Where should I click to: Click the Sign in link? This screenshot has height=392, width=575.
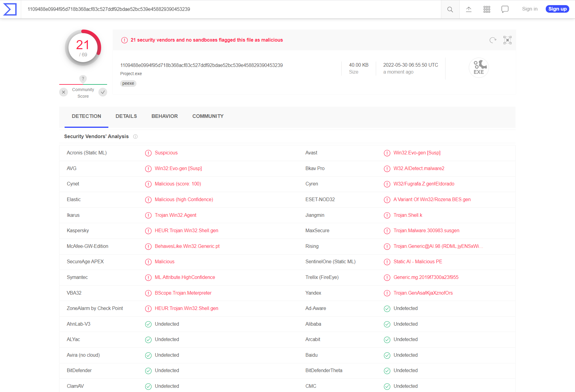[530, 9]
